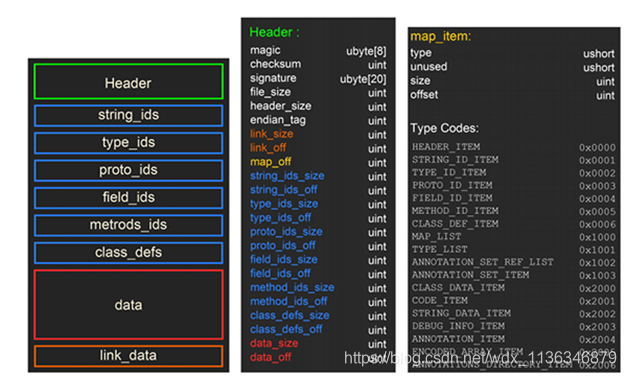Viewport: 627px width, 377px height.
Task: Click the "file_size" field
Action: 270,92
